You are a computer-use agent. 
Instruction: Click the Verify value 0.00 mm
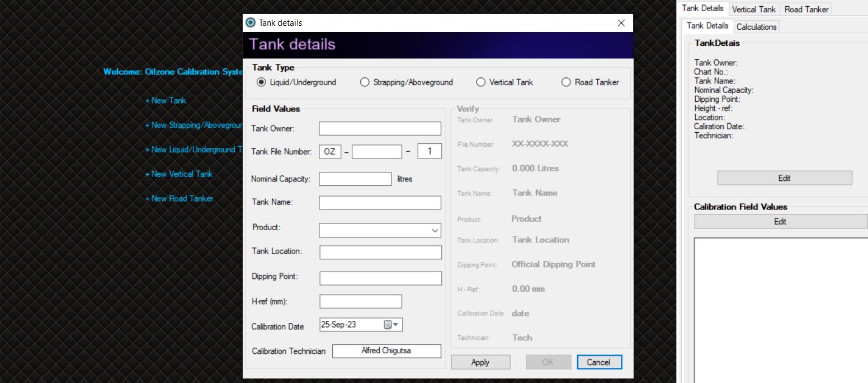[529, 289]
